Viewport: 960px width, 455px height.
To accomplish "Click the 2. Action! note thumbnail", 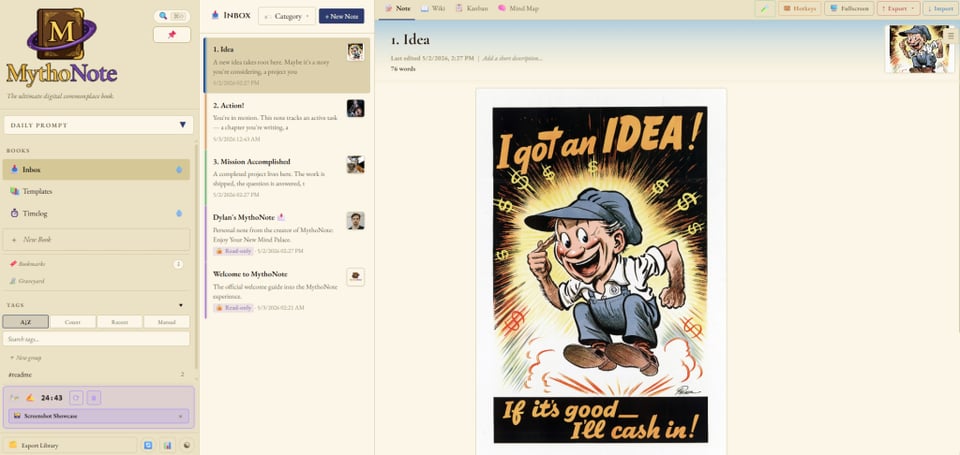I will 355,108.
